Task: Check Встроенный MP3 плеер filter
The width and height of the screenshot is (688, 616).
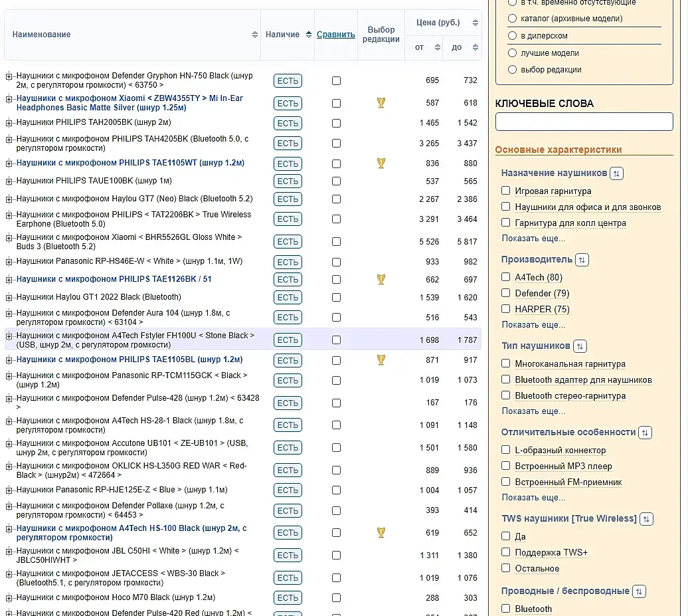Action: coord(506,465)
